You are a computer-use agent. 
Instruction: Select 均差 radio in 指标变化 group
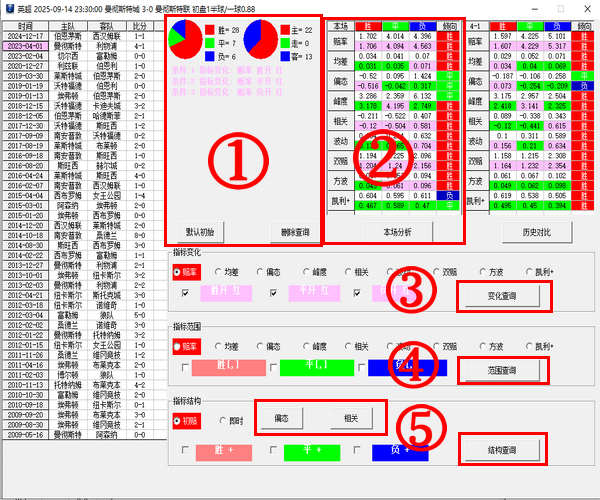(221, 271)
